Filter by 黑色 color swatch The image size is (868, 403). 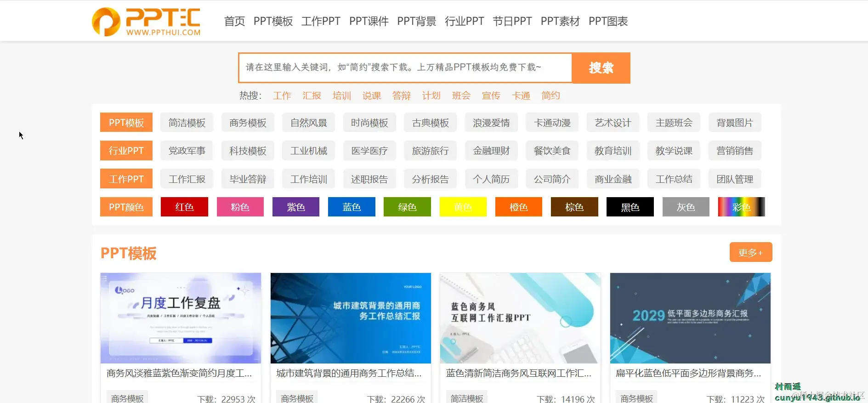coord(630,207)
